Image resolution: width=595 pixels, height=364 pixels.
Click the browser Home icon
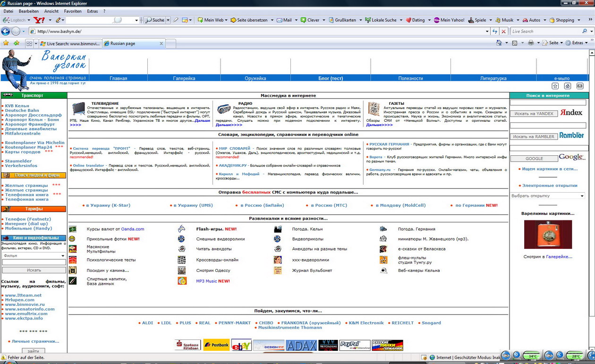[499, 43]
